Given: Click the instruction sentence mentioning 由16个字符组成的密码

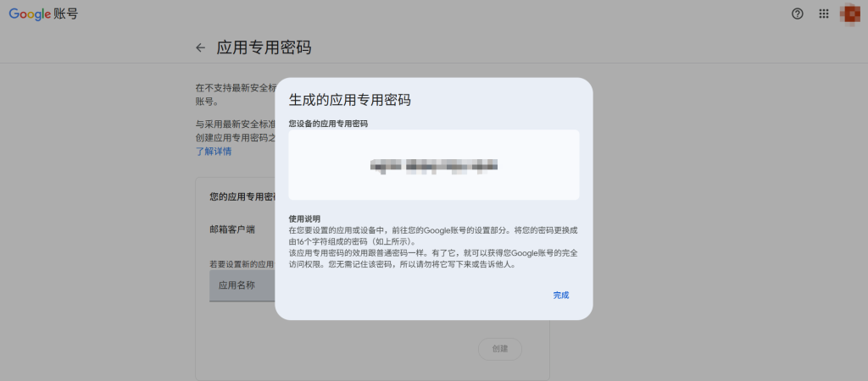Looking at the screenshot, I should [434, 235].
